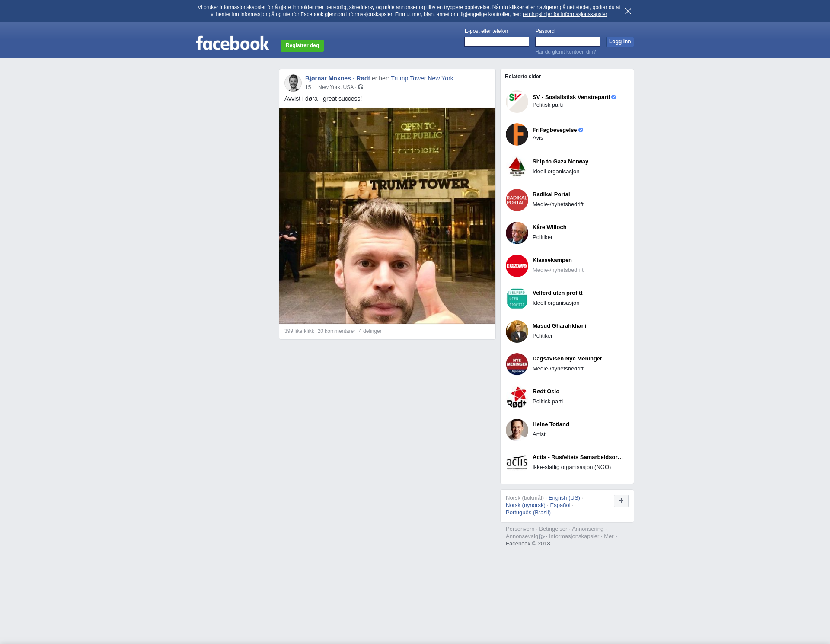Image resolution: width=830 pixels, height=644 pixels.
Task: Open Heine Totland page name
Action: 551,424
